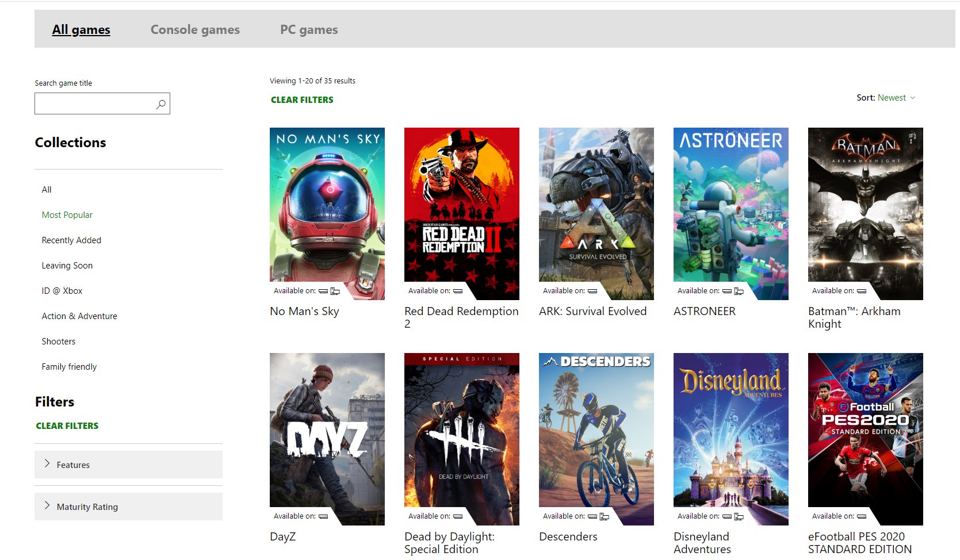This screenshot has height=560, width=960.
Task: Click console availability icon on No Man's Sky
Action: click(x=323, y=291)
